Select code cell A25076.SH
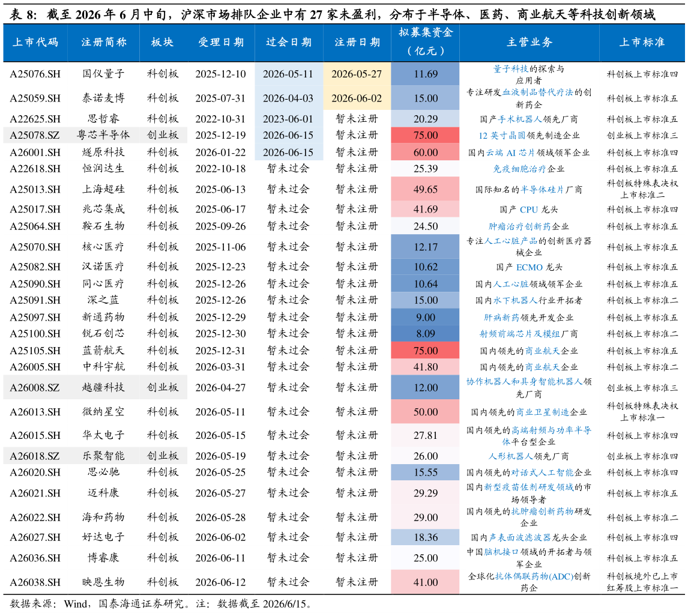This screenshot has width=688, height=616. 35,74
